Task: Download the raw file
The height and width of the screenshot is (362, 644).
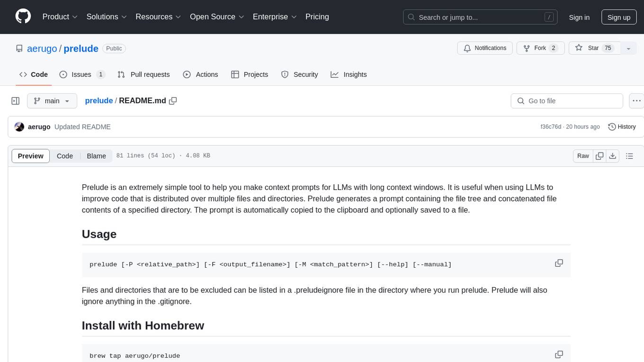Action: tap(613, 156)
